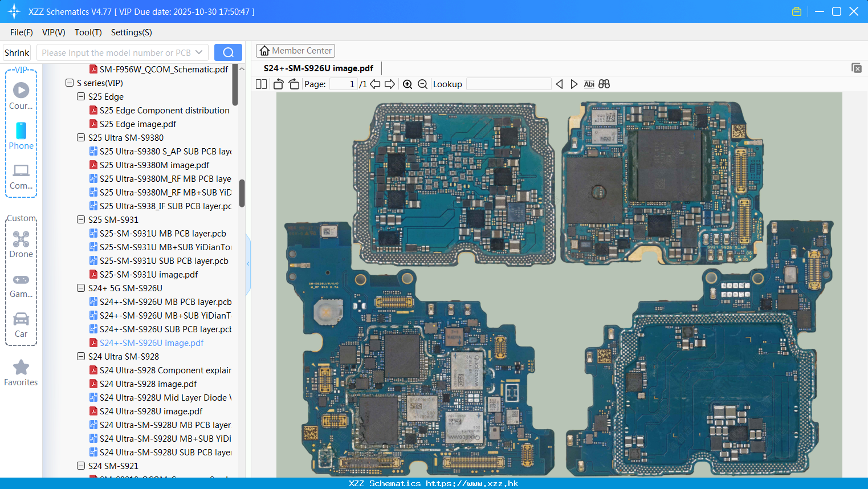Click the blue search button
Viewport: 868px width, 489px height.
point(228,52)
